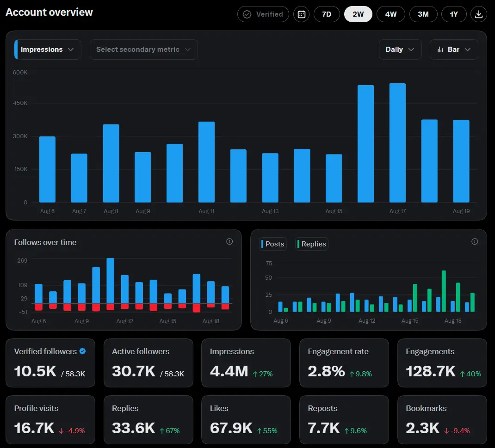Click the Aug 6 impressions bar

coord(47,169)
